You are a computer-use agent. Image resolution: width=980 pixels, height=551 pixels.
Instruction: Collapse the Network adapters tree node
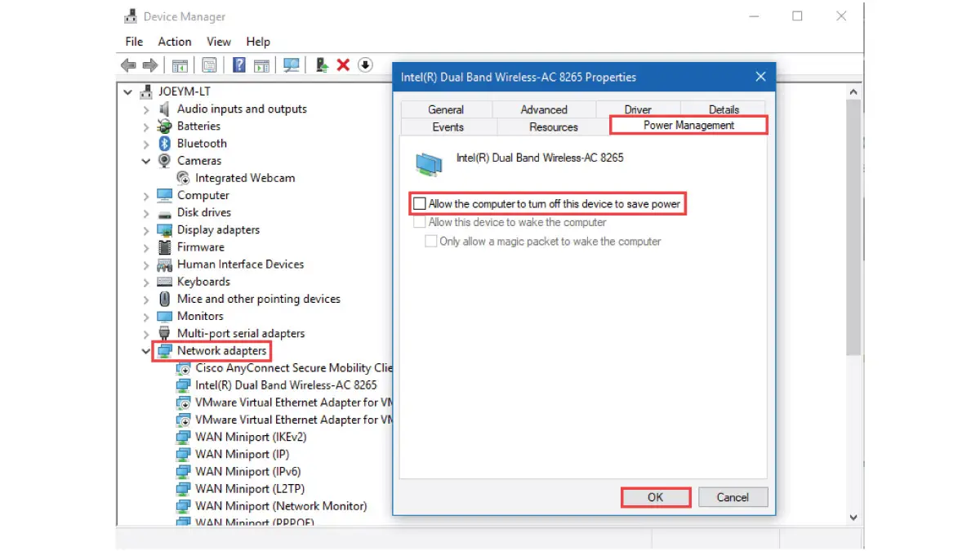145,351
